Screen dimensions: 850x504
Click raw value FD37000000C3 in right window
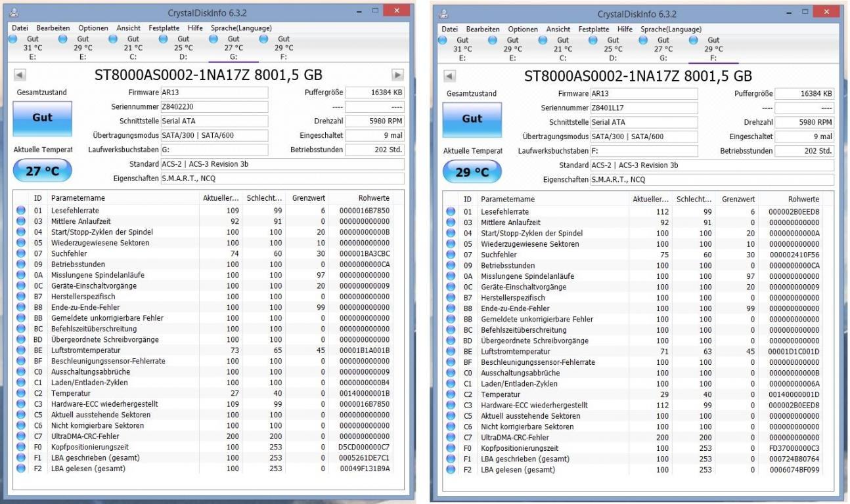pyautogui.click(x=794, y=448)
